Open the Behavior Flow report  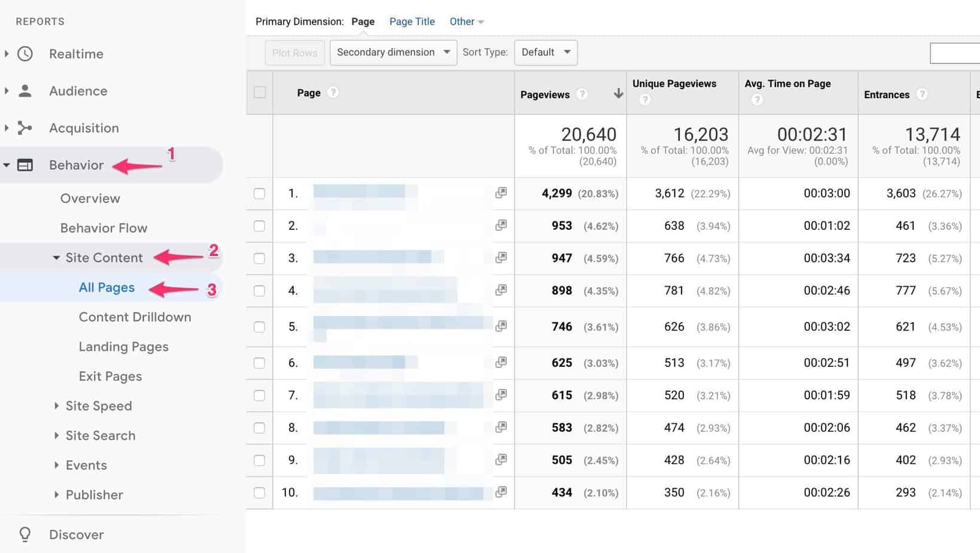[x=104, y=228]
